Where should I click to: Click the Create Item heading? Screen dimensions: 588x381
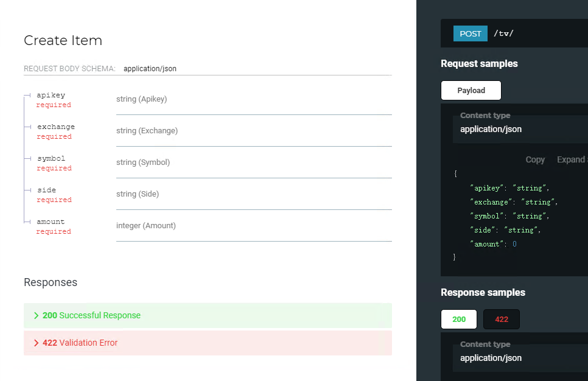63,41
